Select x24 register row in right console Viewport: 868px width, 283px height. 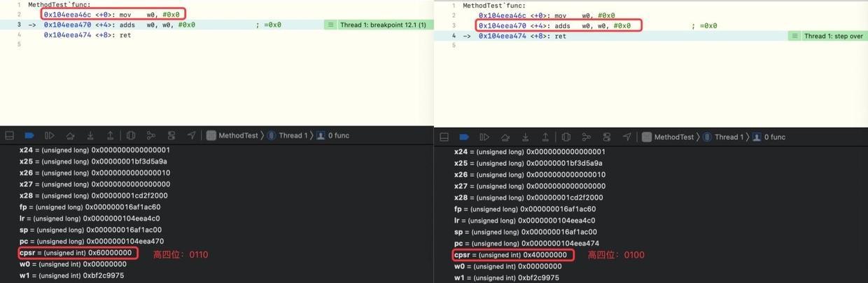[x=530, y=152]
